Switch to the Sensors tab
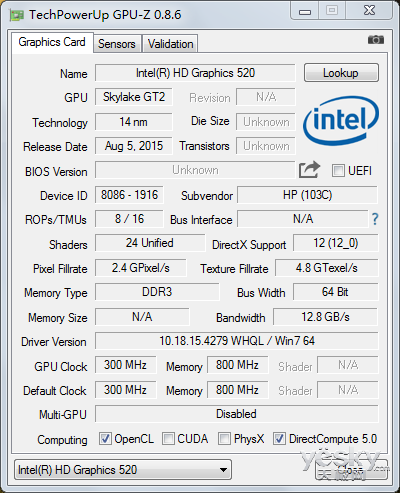The image size is (400, 493). click(117, 44)
